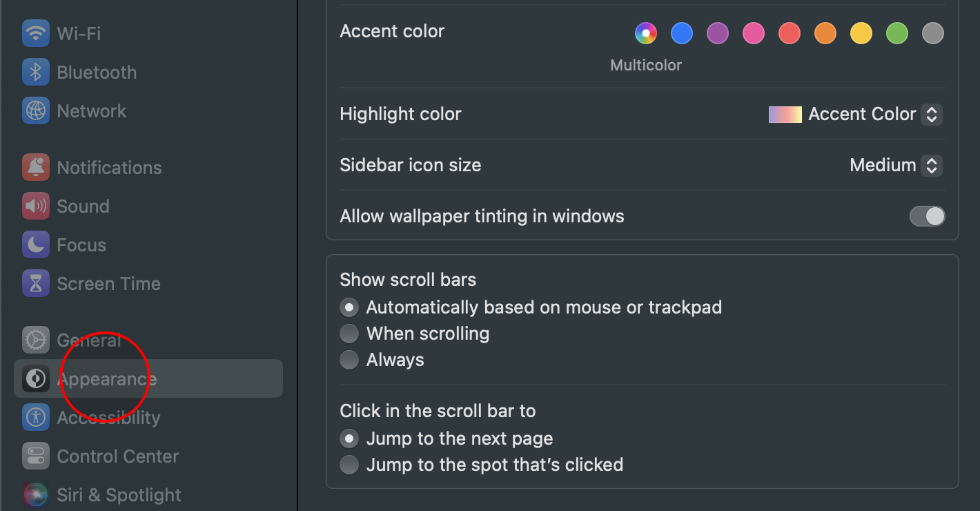This screenshot has height=511, width=980.
Task: Open Screen Time hourglass icon
Action: coord(35,283)
